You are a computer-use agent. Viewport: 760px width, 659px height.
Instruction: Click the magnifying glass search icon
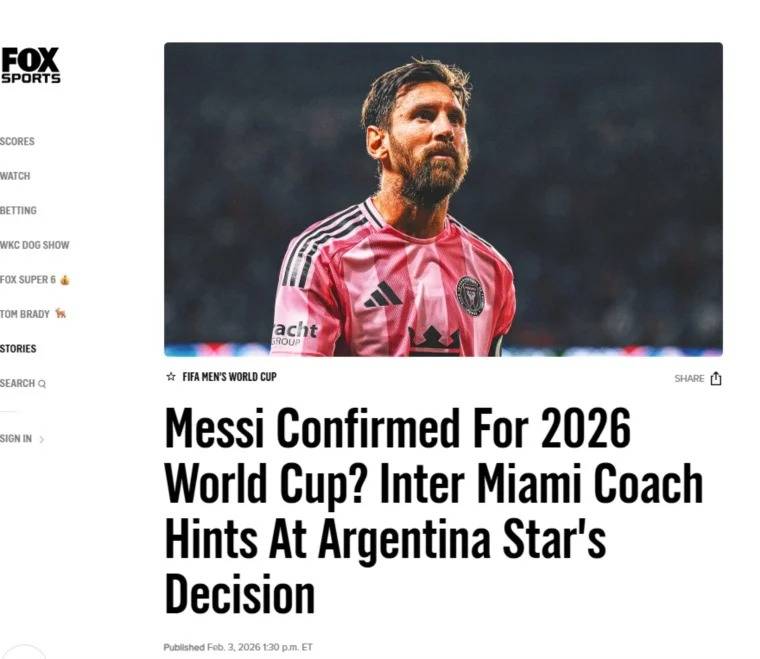[x=42, y=384]
